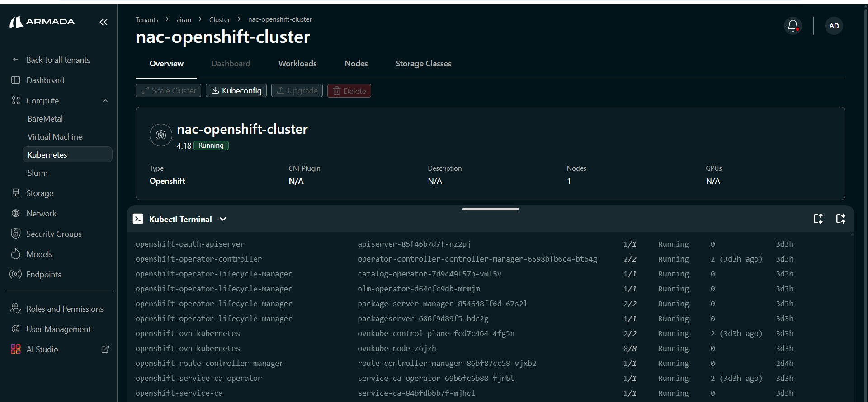The image size is (868, 402).
Task: Click the User Management icon
Action: (x=16, y=329)
